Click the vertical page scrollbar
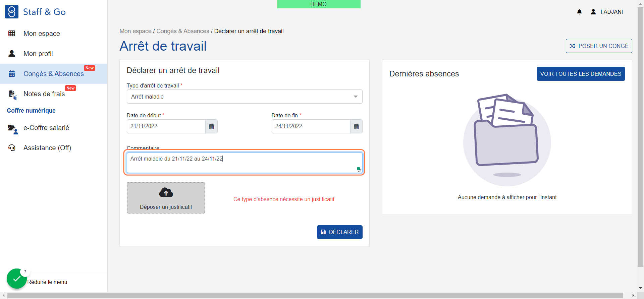The height and width of the screenshot is (299, 644). pyautogui.click(x=640, y=137)
